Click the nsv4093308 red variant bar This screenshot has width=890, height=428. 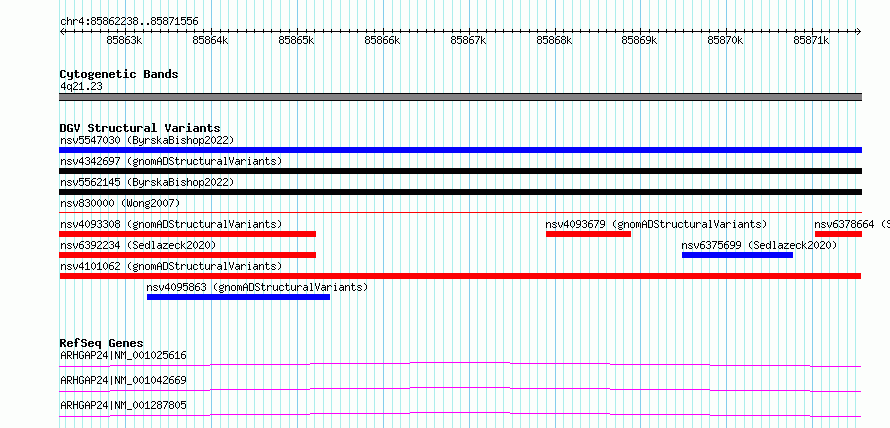(x=187, y=234)
